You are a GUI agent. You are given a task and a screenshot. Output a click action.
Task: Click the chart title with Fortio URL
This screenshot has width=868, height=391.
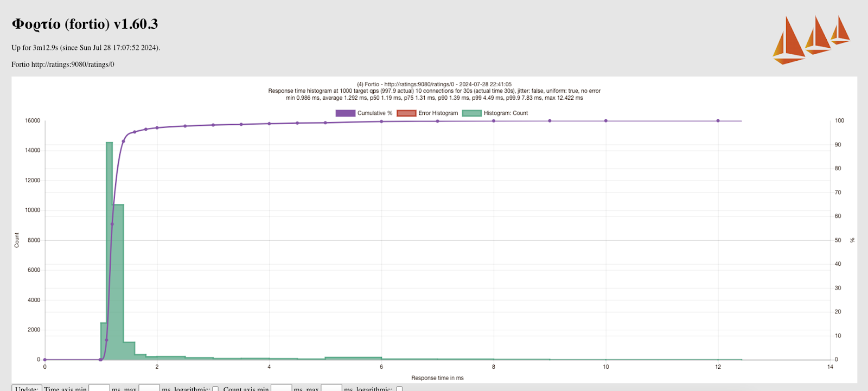(x=434, y=84)
